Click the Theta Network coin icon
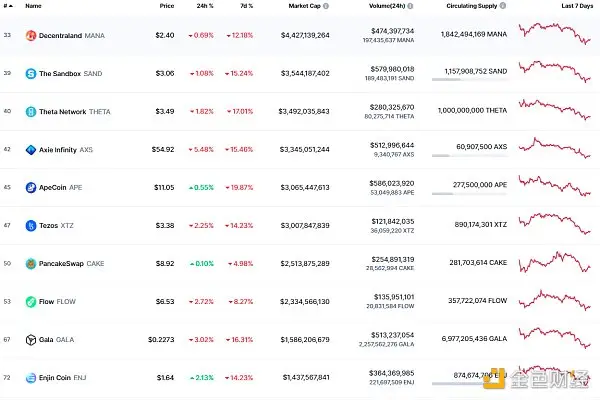The image size is (600, 400). [31, 112]
